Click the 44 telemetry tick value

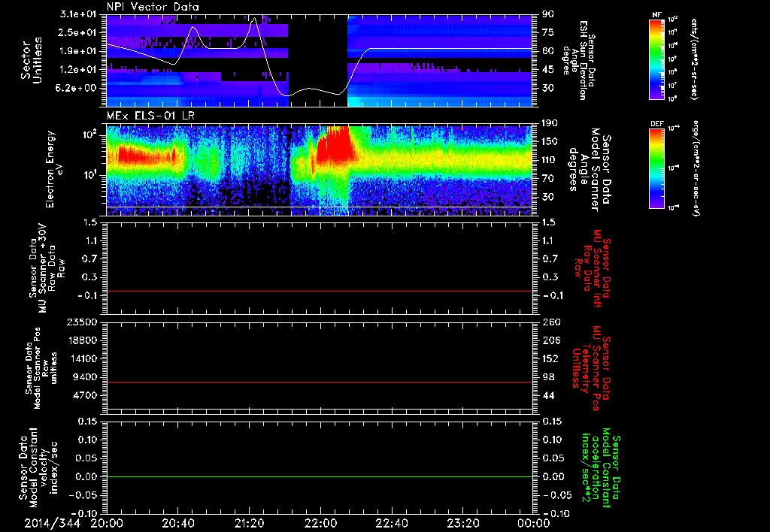[x=548, y=395]
